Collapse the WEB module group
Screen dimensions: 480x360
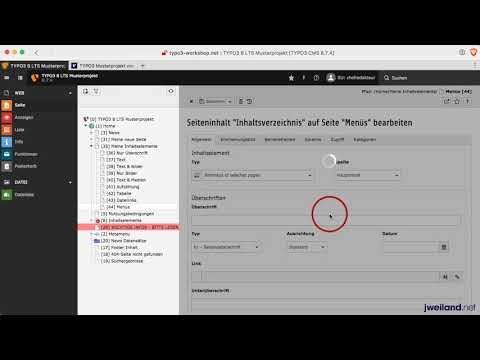70,93
